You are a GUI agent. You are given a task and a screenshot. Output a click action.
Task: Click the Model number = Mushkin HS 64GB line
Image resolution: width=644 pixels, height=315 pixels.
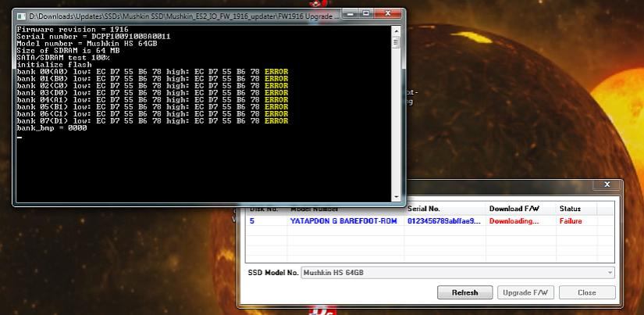coord(87,44)
